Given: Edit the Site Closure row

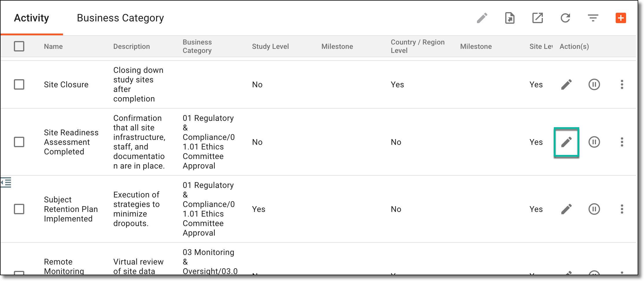Looking at the screenshot, I should (x=566, y=84).
